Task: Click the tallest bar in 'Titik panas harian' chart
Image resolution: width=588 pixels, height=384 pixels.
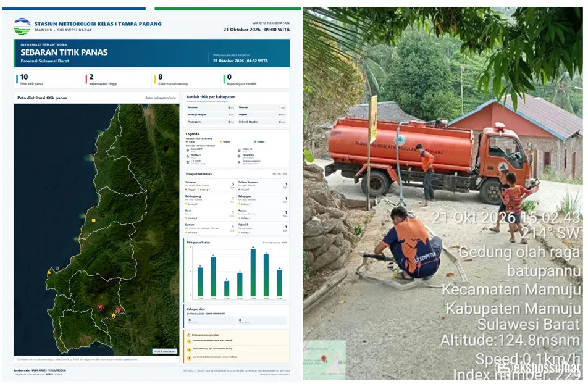Action: (253, 273)
